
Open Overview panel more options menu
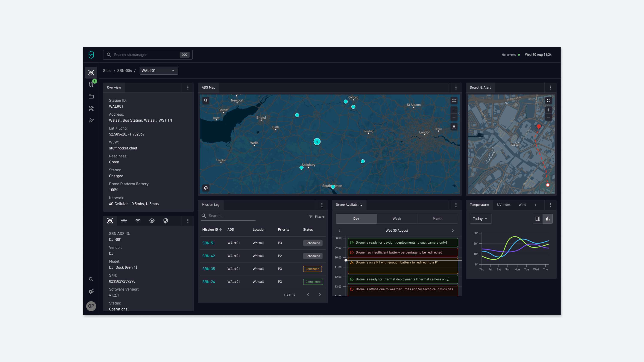click(188, 87)
